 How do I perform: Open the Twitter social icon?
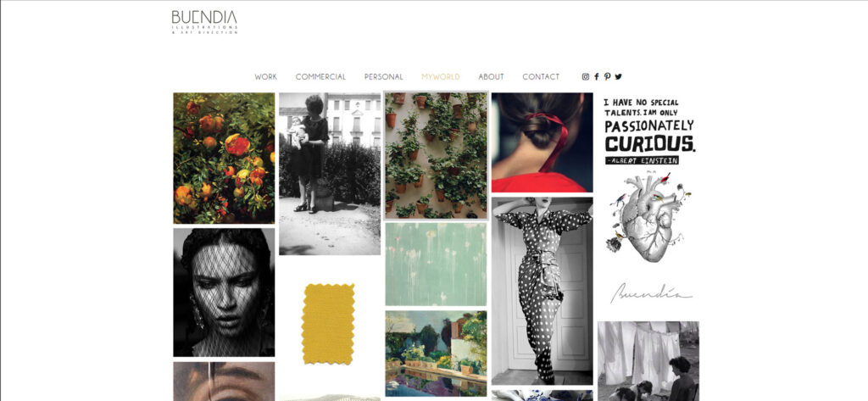click(618, 76)
